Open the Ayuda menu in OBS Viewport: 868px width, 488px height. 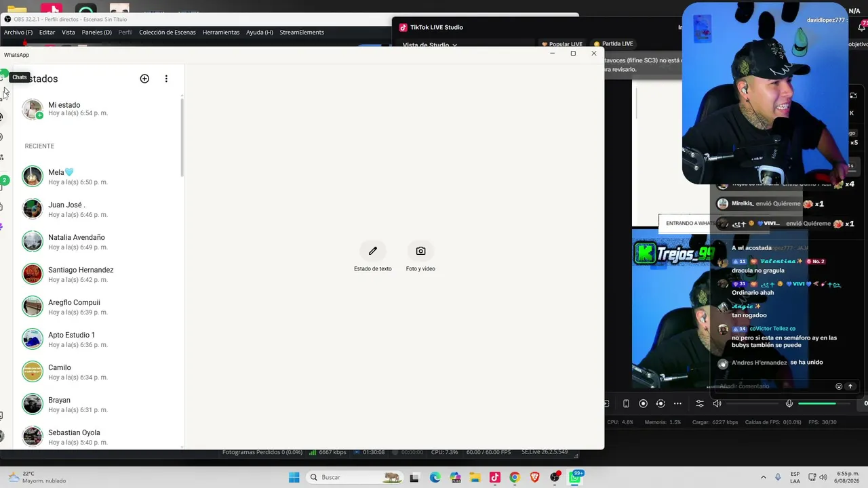260,32
